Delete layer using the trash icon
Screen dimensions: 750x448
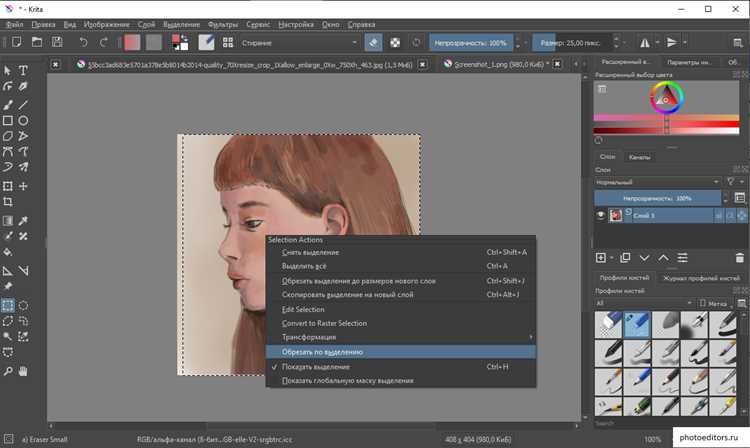click(739, 258)
